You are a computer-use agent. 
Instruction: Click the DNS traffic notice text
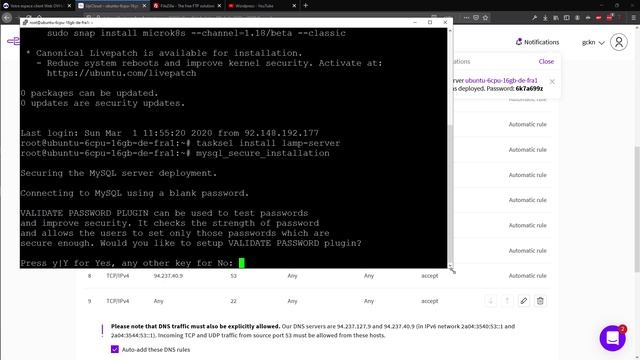tap(313, 331)
